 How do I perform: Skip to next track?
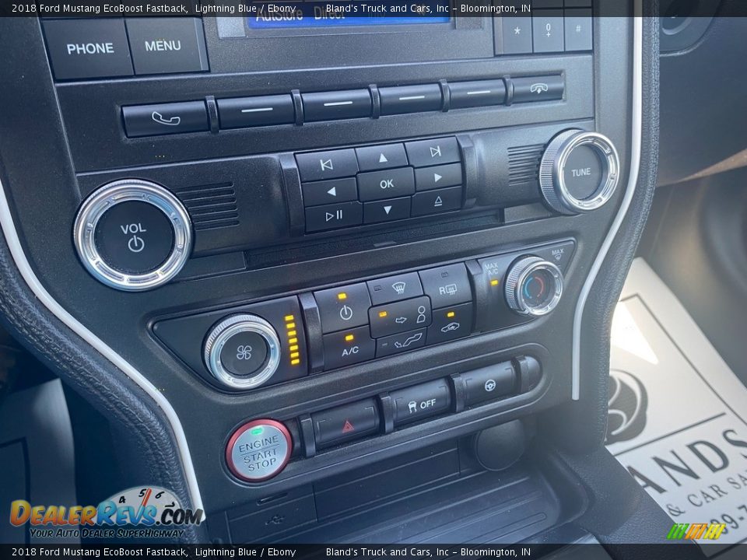click(x=433, y=152)
